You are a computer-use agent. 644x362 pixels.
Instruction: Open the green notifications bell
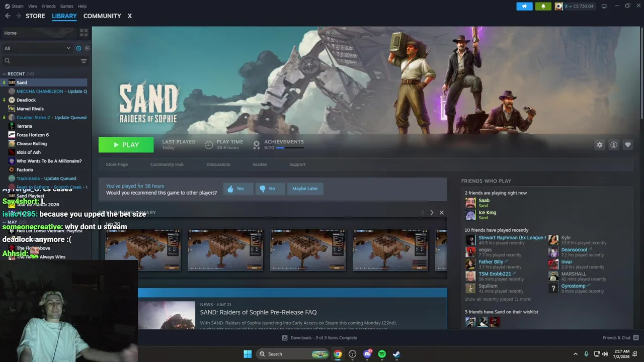point(543,7)
